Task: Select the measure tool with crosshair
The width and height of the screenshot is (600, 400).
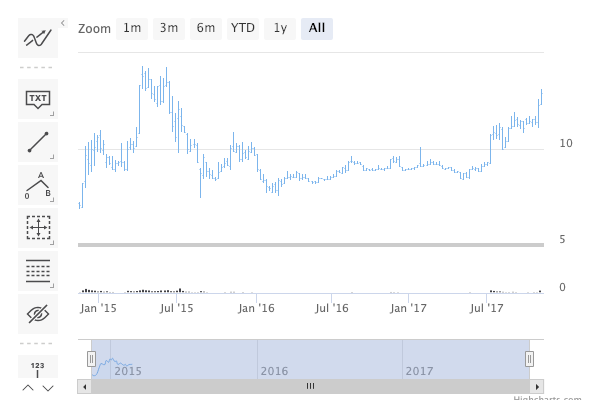Action: [x=37, y=228]
